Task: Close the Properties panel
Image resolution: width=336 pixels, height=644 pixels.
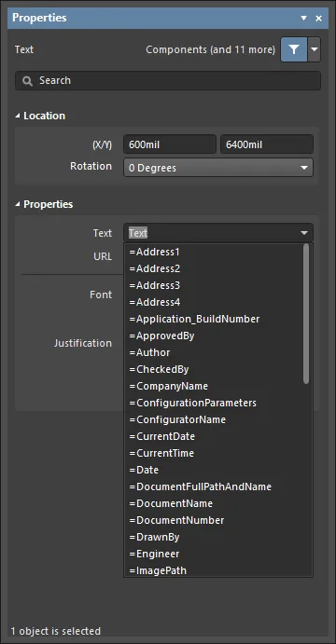Action: tap(318, 18)
